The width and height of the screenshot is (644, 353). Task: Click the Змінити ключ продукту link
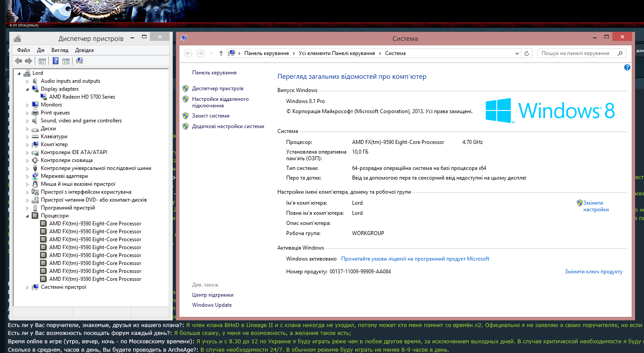pyautogui.click(x=593, y=272)
